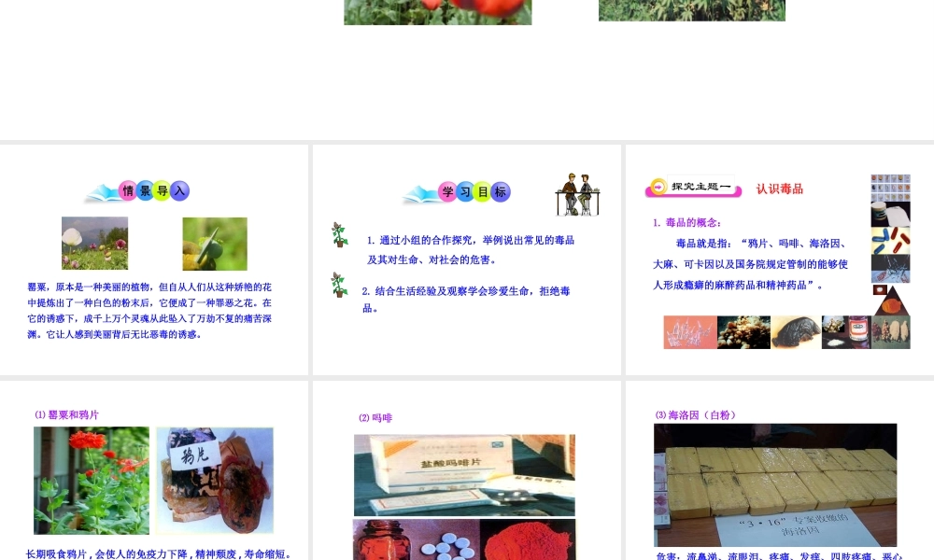Click the red poppy photo in top slide
This screenshot has width=934, height=560.
coord(438,12)
